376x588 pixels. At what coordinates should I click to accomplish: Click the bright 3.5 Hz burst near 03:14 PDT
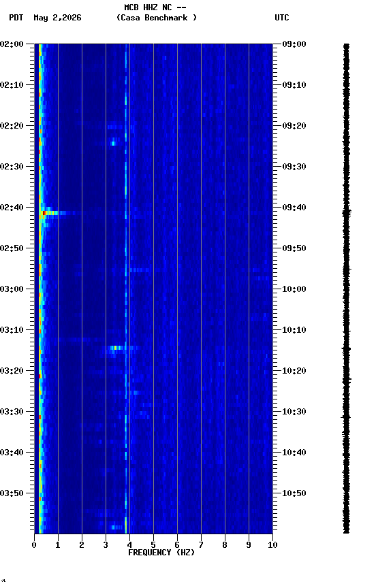point(116,348)
